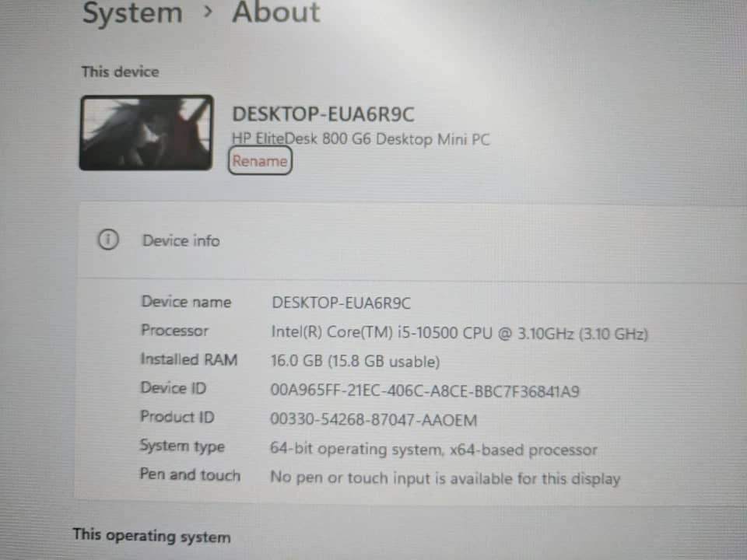The height and width of the screenshot is (560, 747).
Task: Click the desktop wallpaper thumbnail
Action: coord(146,132)
